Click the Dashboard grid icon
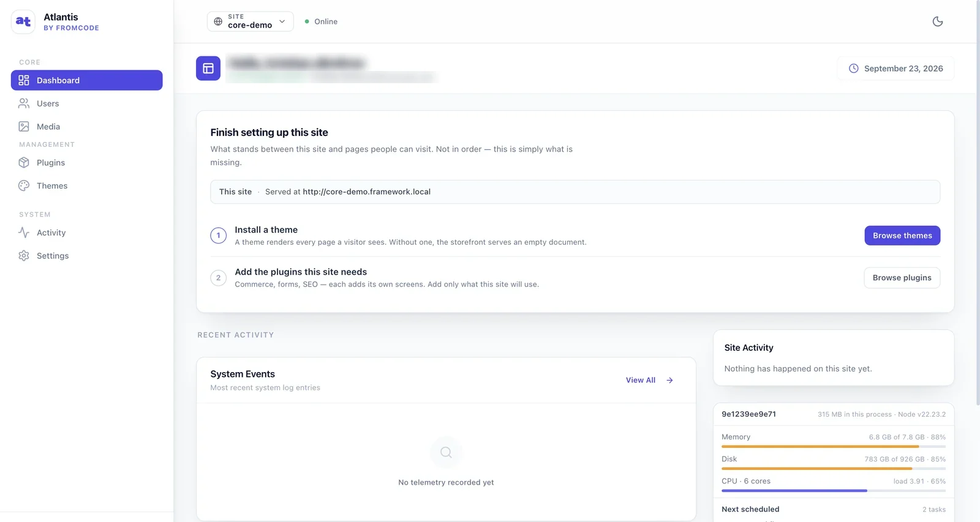The image size is (980, 522). tap(24, 80)
